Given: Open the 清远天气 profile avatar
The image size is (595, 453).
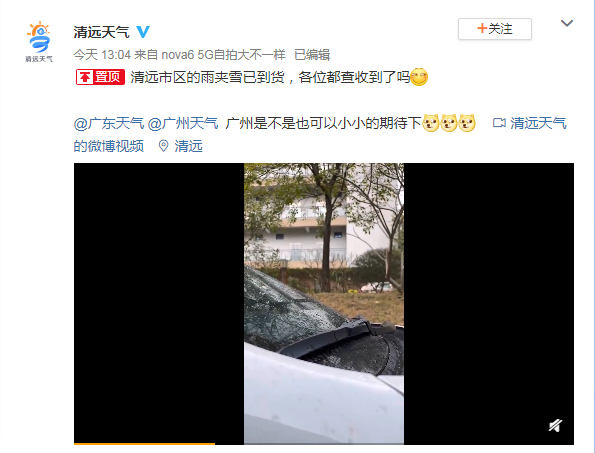Looking at the screenshot, I should point(39,42).
